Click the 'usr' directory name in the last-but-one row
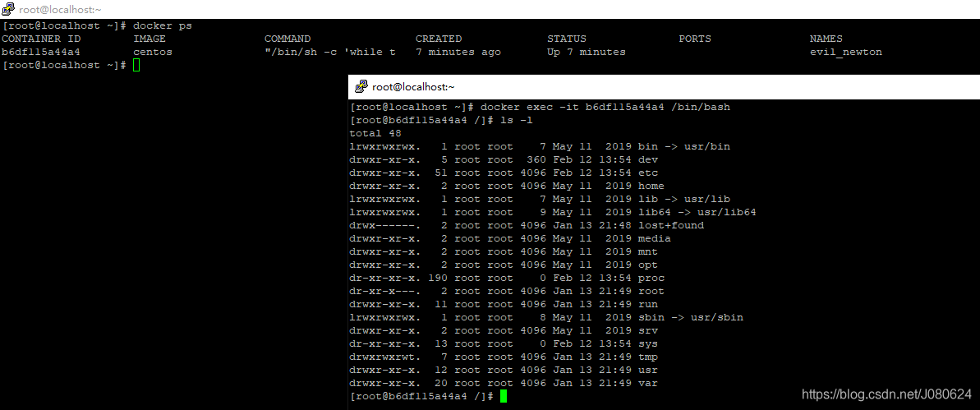980x410 pixels. [647, 370]
